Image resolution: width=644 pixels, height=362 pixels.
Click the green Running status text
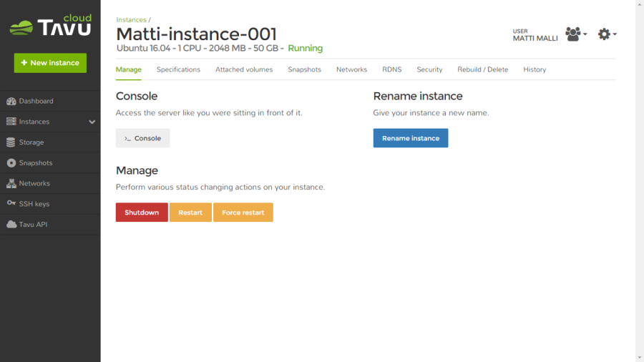click(x=305, y=49)
